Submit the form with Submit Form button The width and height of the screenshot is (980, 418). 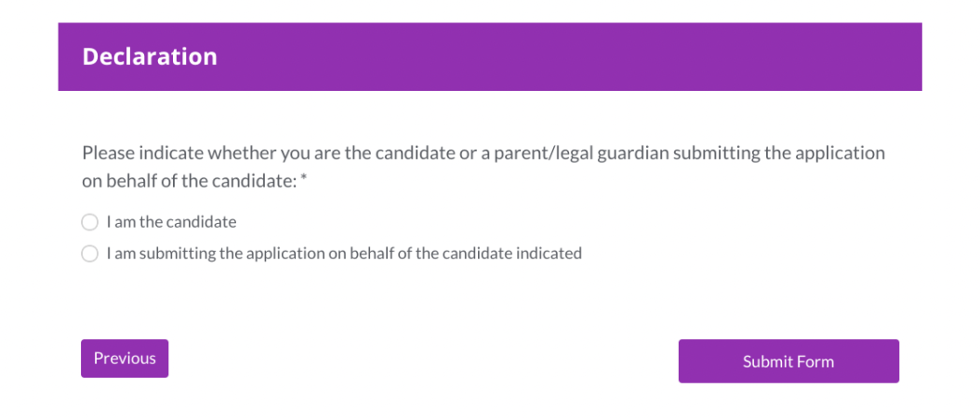[788, 361]
